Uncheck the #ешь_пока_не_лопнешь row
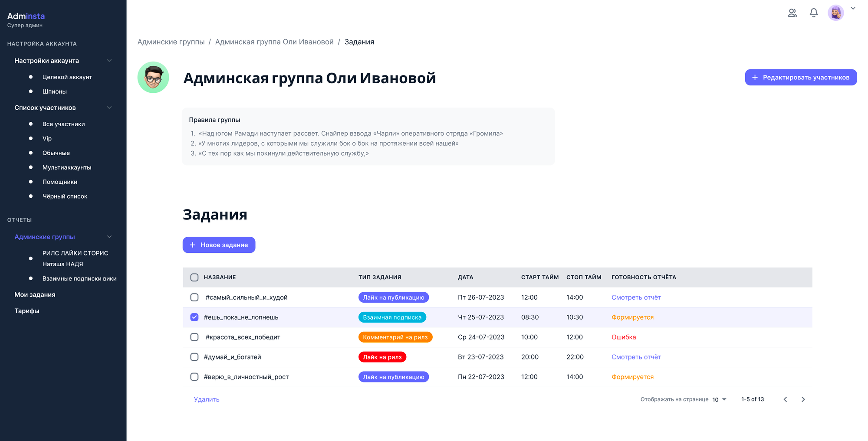This screenshot has height=441, width=868. [x=194, y=317]
